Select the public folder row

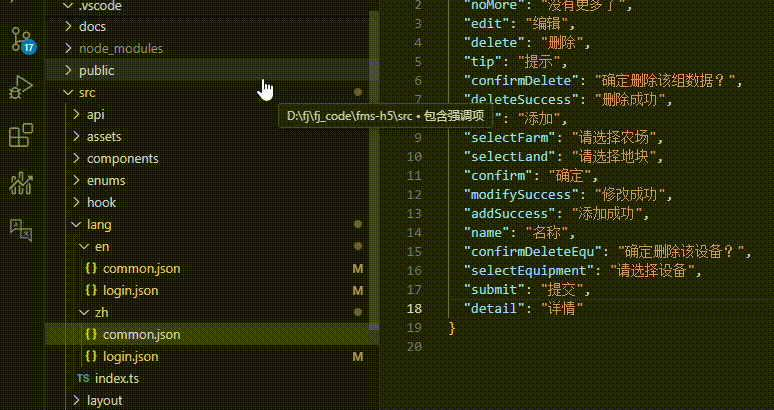[206, 70]
